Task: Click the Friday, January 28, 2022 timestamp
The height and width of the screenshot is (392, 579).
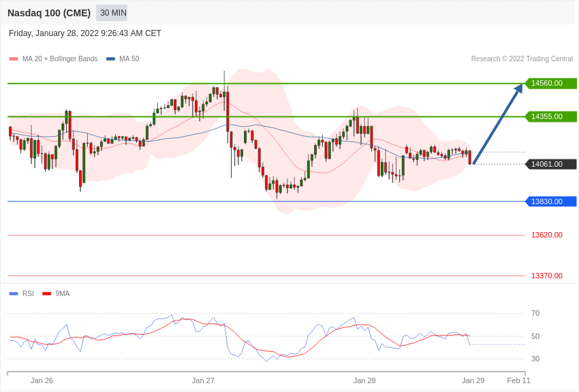Action: 85,33
